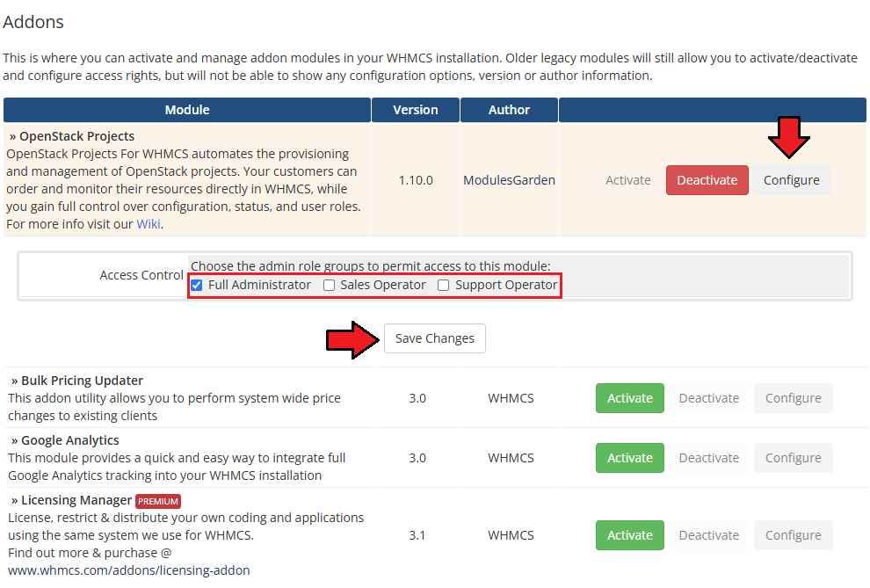Click WHMCS author in Bulk Pricing Updater row
This screenshot has width=870, height=588.
[511, 398]
